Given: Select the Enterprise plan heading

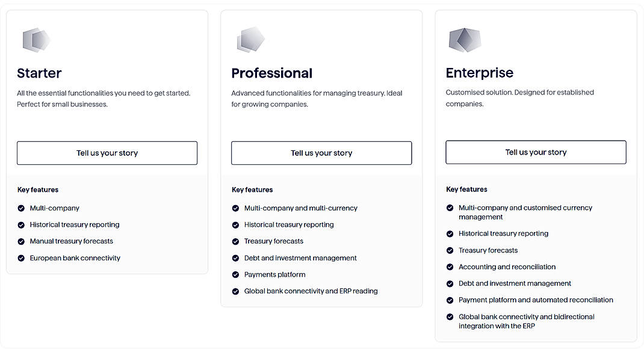Looking at the screenshot, I should tap(479, 72).
